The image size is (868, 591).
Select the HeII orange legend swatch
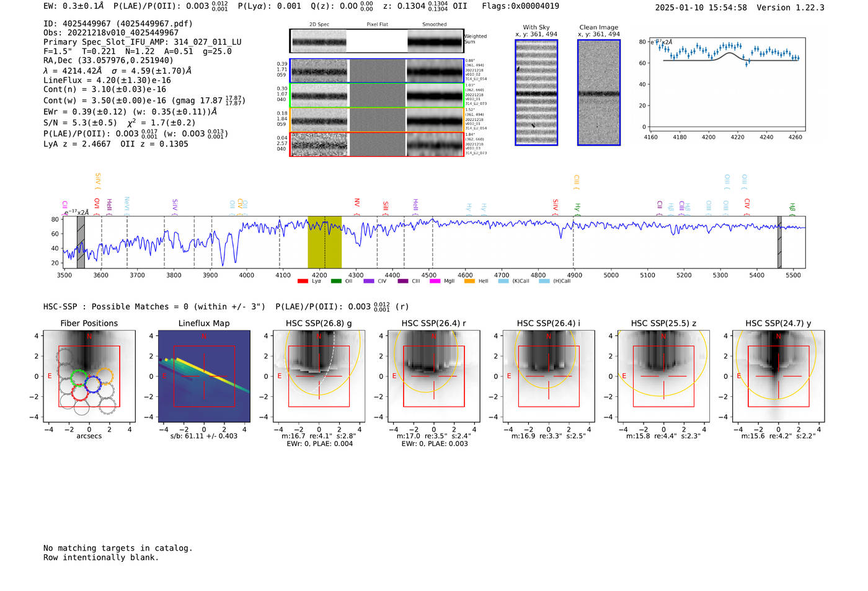[x=469, y=281]
